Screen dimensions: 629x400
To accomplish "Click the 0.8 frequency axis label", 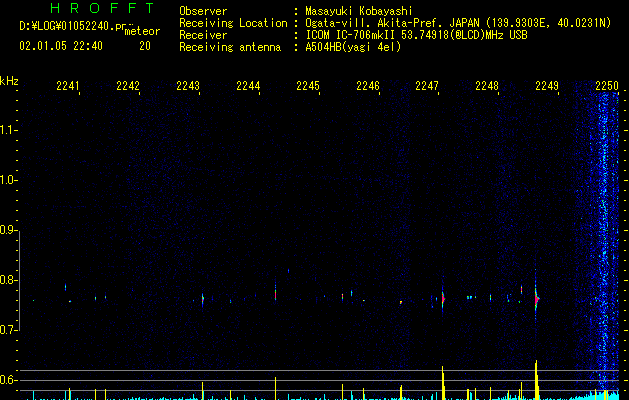I will (x=8, y=280).
